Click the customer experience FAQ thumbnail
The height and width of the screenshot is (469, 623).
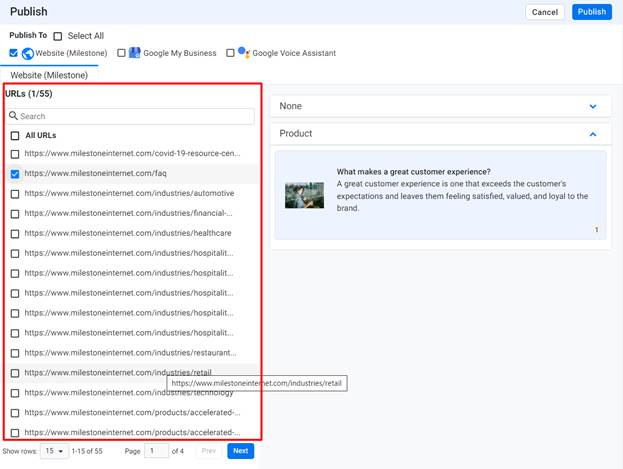(x=304, y=195)
